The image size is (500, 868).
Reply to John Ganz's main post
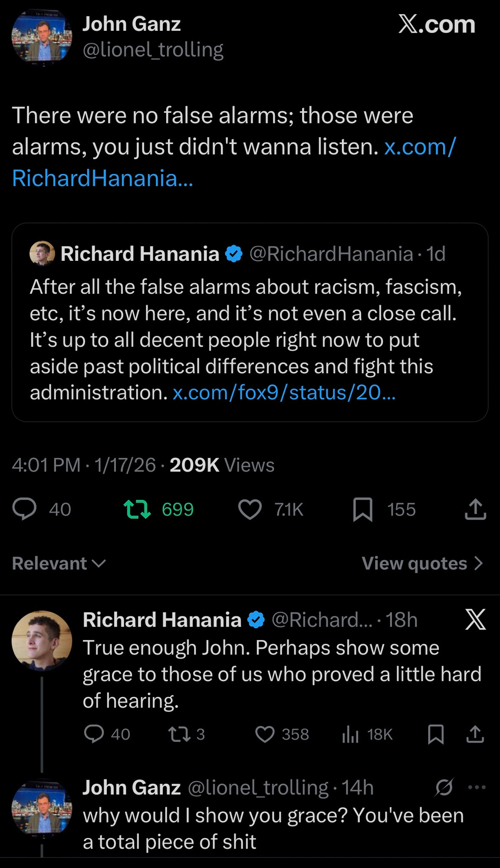24,509
